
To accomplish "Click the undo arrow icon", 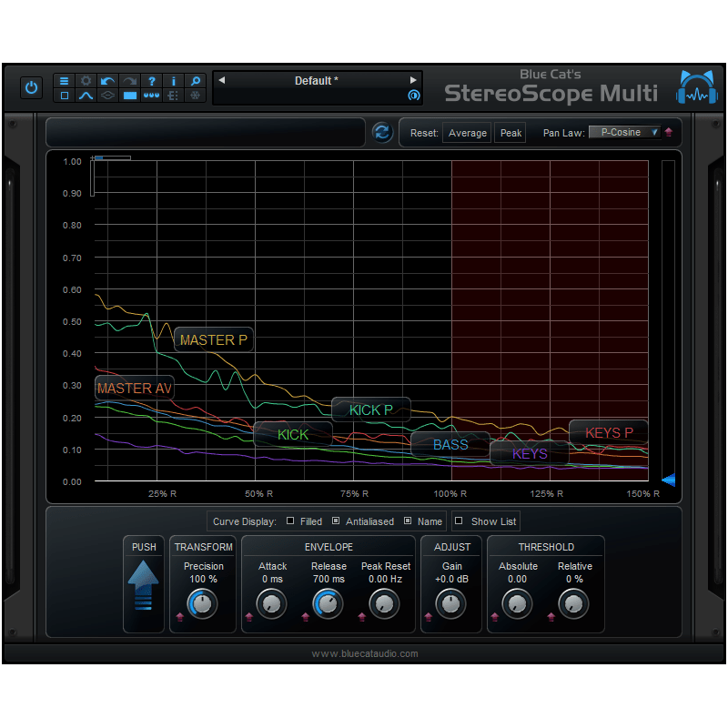I will 107,81.
